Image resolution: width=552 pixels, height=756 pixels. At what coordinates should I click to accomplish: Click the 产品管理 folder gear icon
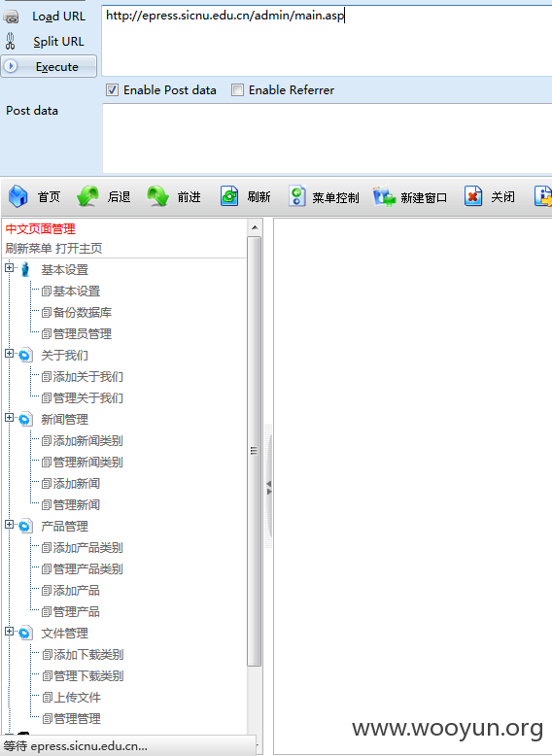click(x=25, y=526)
